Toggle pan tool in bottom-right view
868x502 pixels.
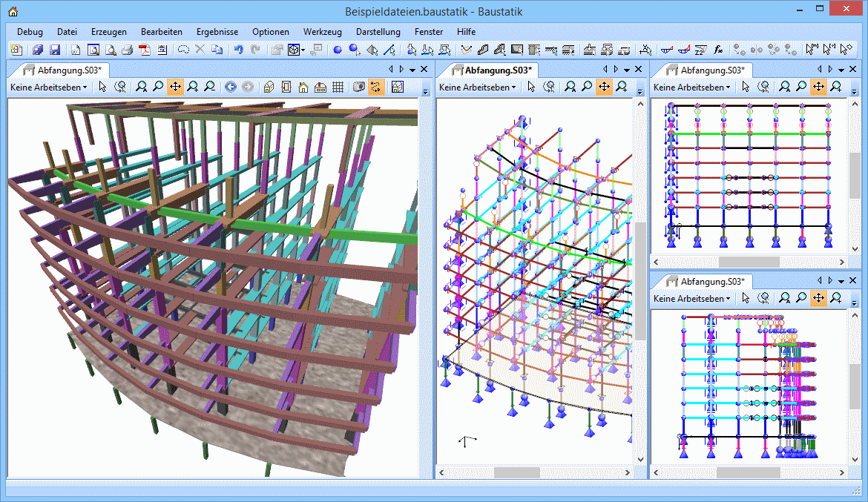click(x=818, y=298)
